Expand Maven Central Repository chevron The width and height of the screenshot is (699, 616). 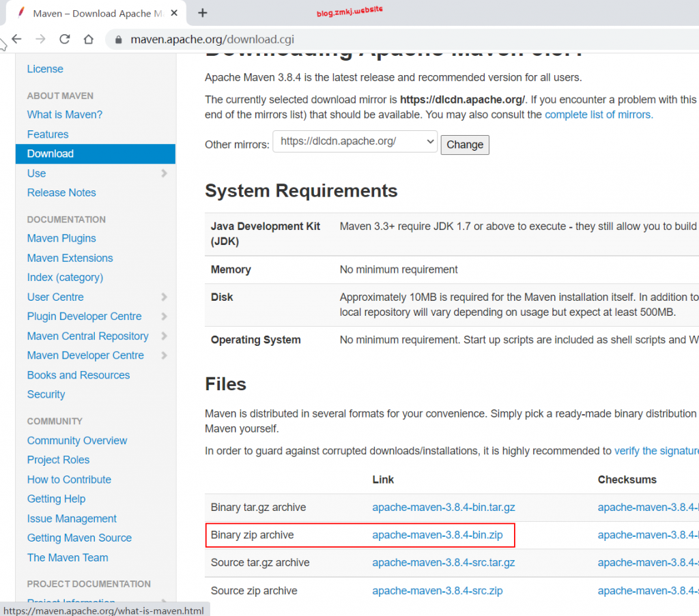click(x=164, y=336)
